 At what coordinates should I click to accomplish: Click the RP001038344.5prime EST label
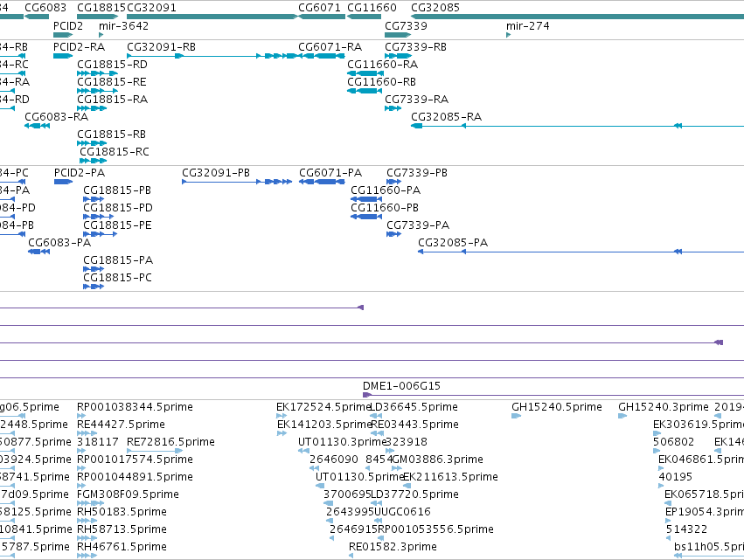tap(135, 407)
